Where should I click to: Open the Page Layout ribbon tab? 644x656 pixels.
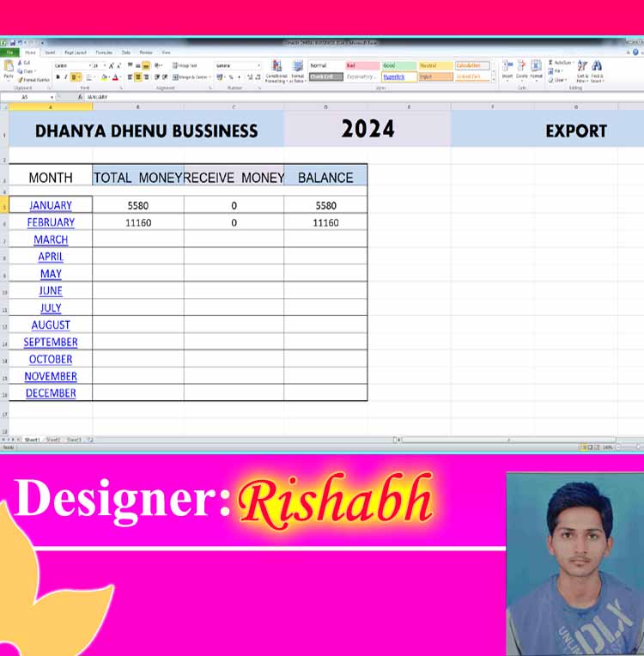pyautogui.click(x=75, y=52)
